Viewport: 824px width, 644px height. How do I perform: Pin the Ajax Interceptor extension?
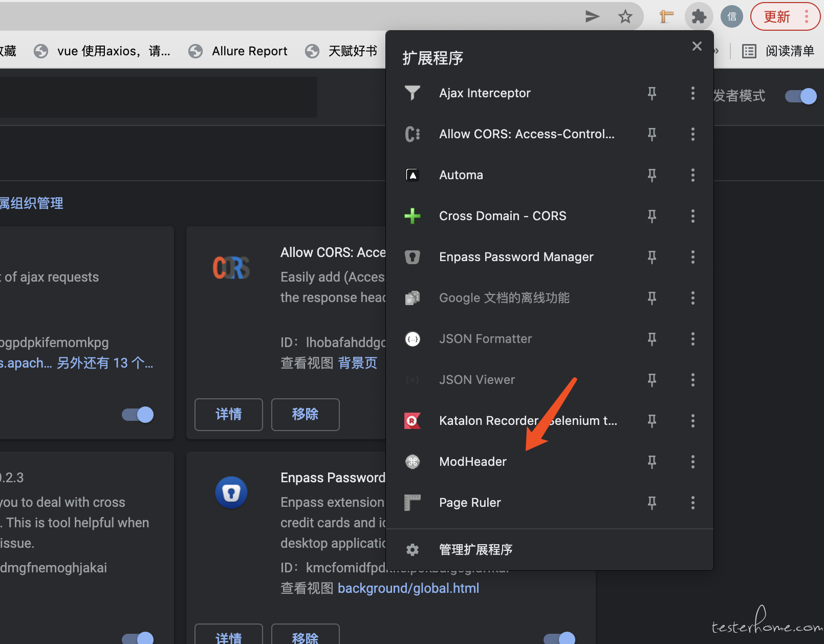point(652,93)
